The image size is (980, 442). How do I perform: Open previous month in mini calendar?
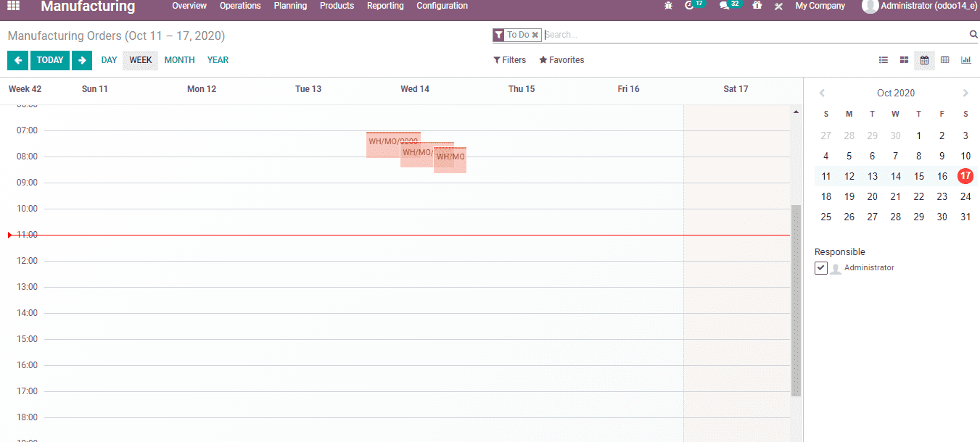click(822, 93)
